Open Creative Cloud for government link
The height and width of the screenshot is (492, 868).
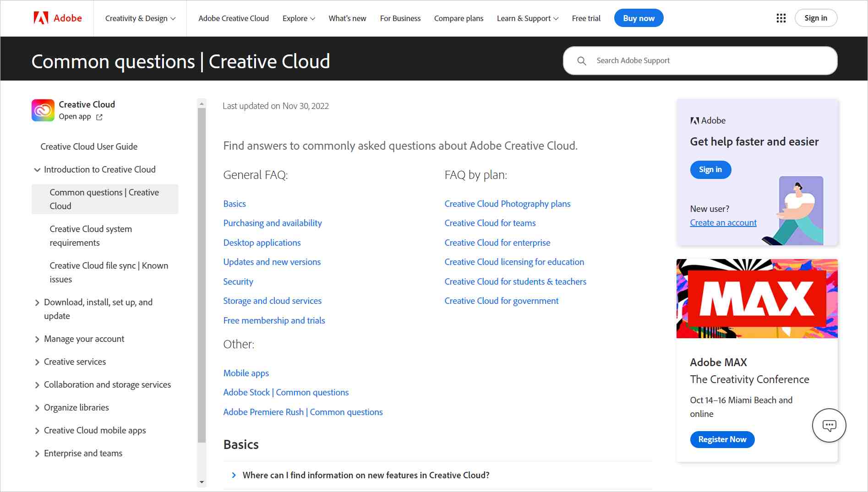point(502,301)
